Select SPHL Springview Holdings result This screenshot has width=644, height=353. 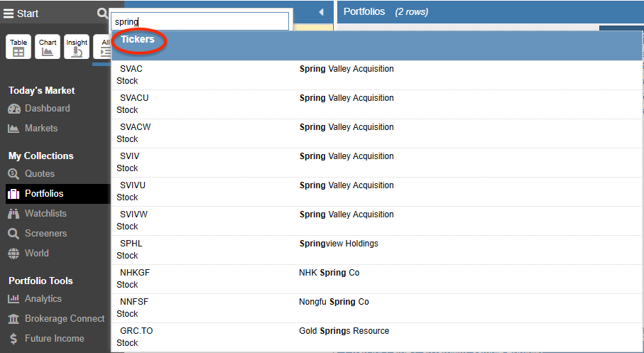(x=376, y=250)
